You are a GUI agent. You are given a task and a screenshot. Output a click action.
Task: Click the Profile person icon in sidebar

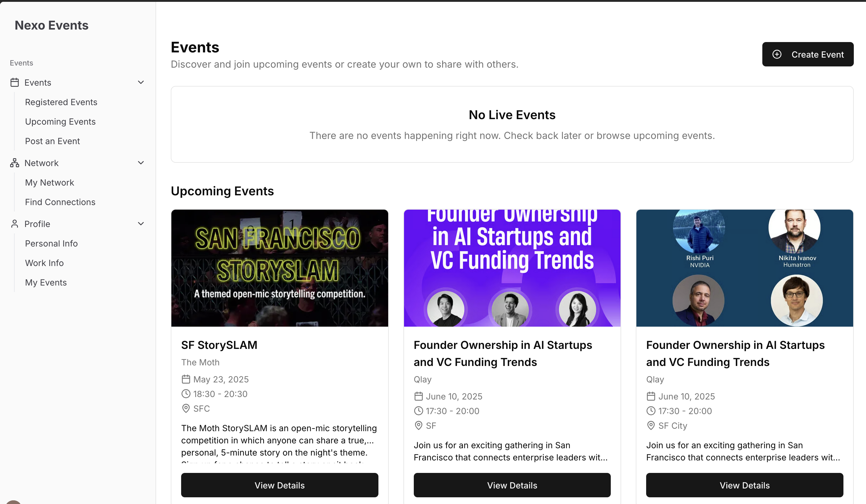(14, 224)
